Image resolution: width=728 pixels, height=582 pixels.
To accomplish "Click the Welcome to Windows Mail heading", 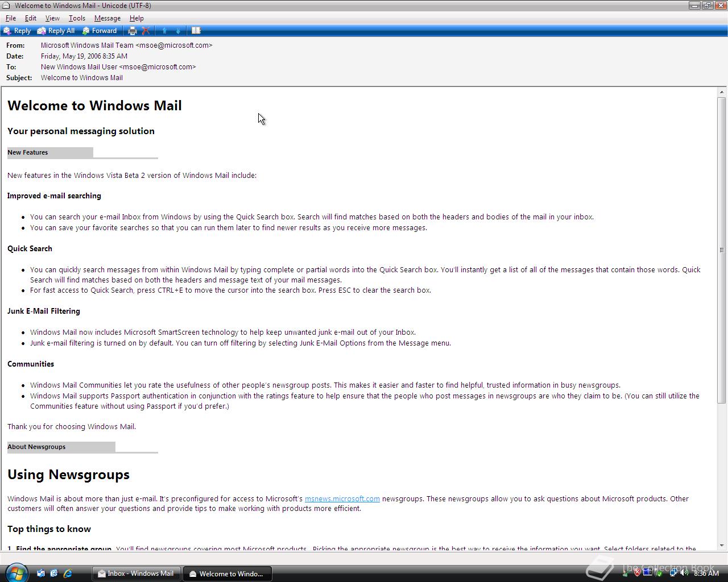I will [x=94, y=106].
